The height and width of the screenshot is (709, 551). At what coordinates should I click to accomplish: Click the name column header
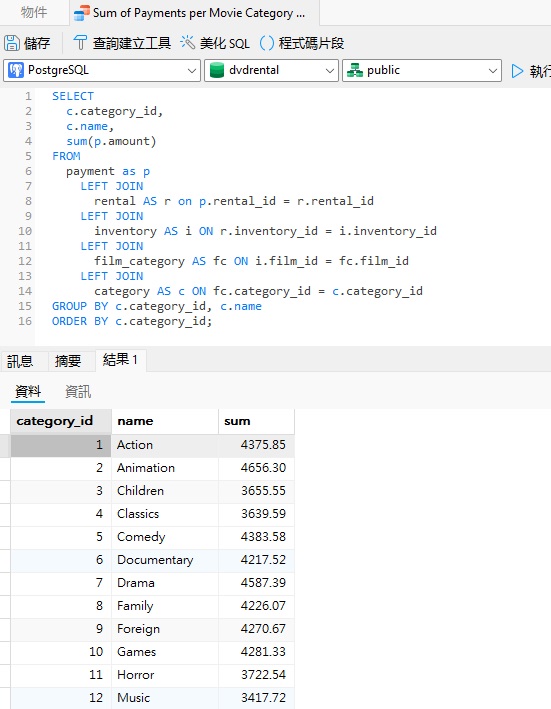165,421
